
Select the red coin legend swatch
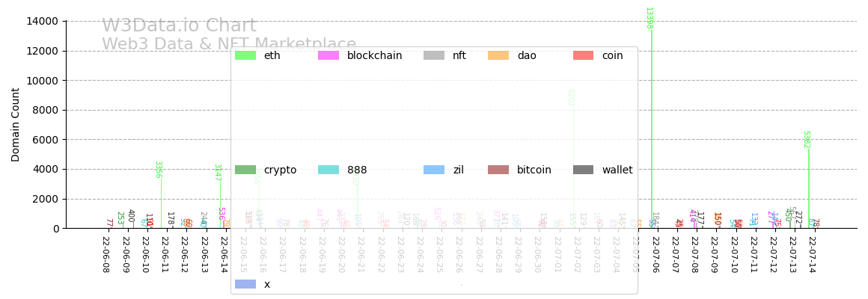(x=584, y=55)
